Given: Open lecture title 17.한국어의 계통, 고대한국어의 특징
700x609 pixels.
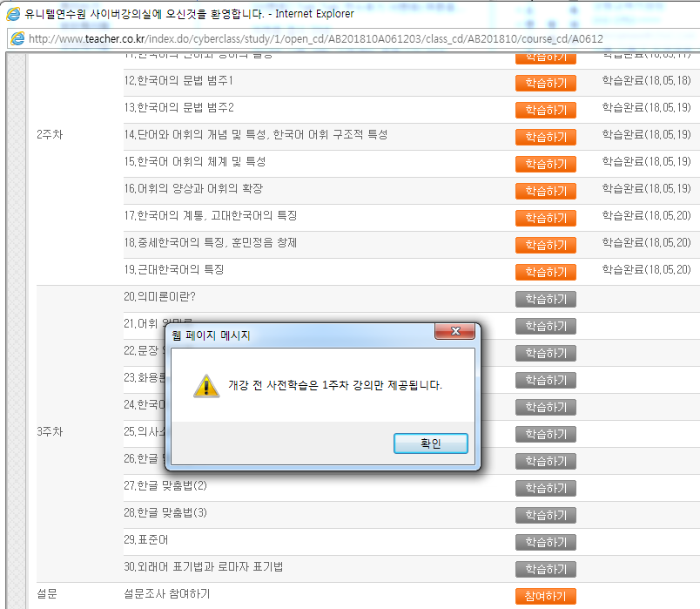Looking at the screenshot, I should [211, 216].
